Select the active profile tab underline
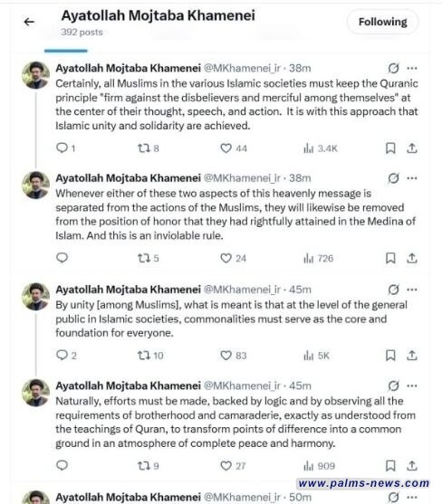 [x=66, y=51]
